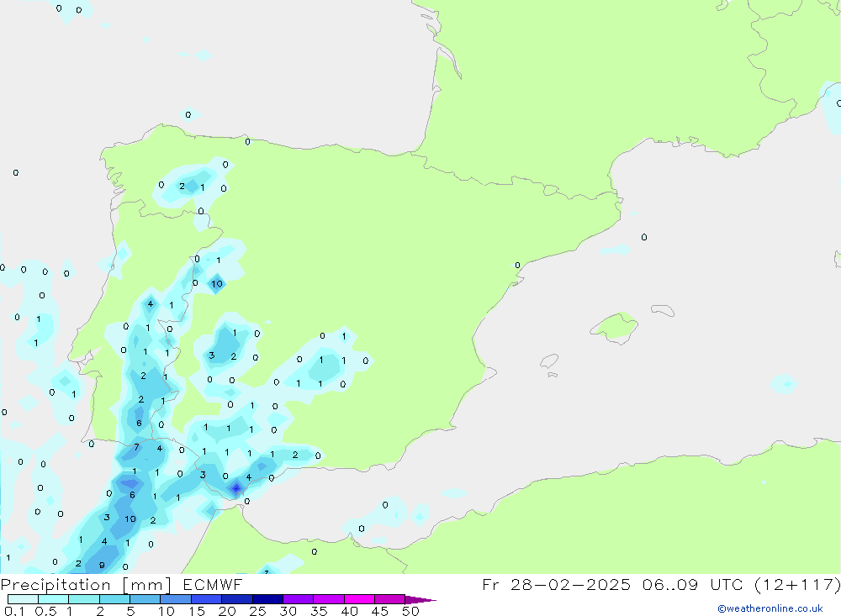Pick the 15–20 mm blue legend swatch
Image resolution: width=841 pixels, height=616 pixels.
(x=207, y=599)
